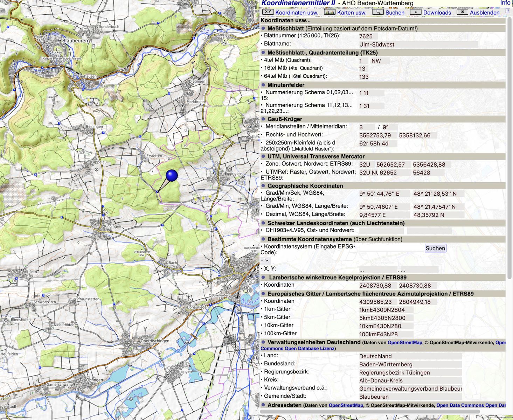This screenshot has width=513, height=420.
Task: Click the Dezimal WGS84 longitude field
Action: click(x=384, y=215)
